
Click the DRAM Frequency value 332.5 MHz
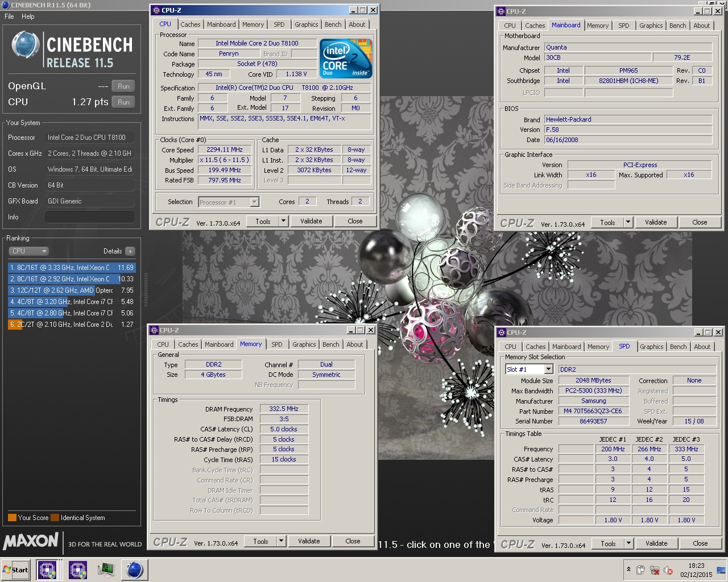(284, 409)
